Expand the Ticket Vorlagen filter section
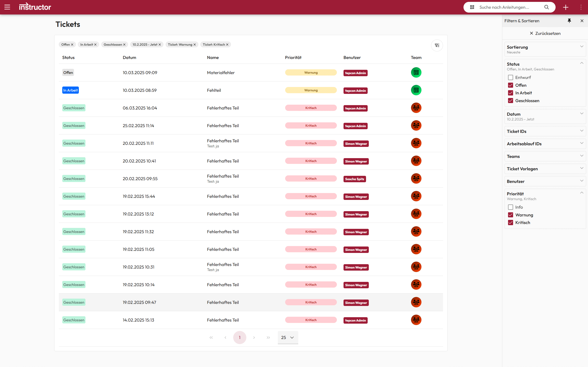This screenshot has width=588, height=367. 545,169
